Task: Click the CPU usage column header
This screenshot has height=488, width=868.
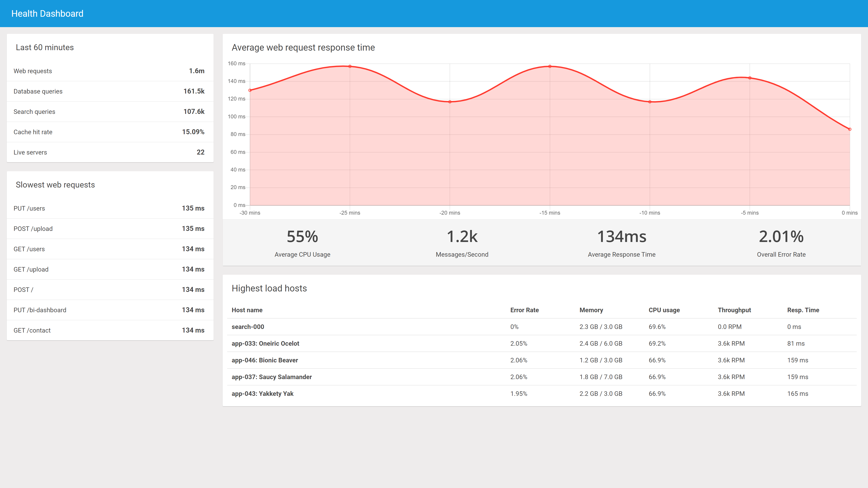Action: (x=664, y=310)
